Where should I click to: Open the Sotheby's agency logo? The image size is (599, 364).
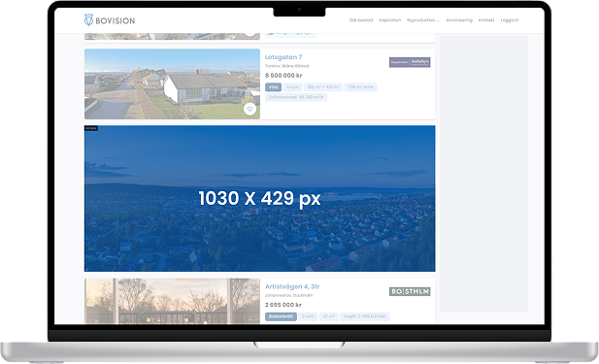point(410,62)
